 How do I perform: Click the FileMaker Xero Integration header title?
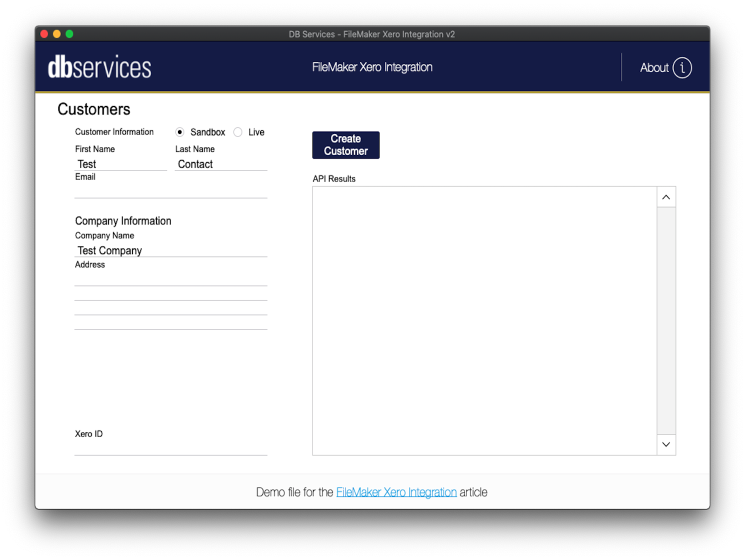click(x=372, y=67)
